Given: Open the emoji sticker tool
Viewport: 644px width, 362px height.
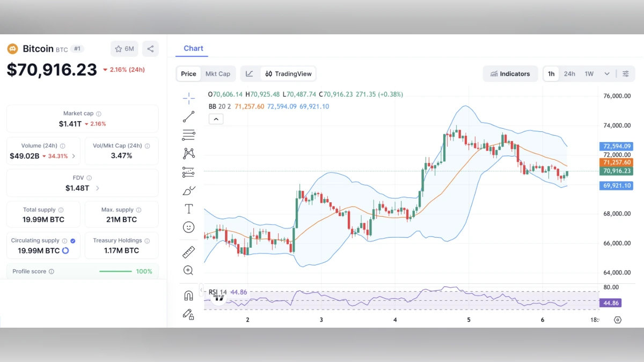Looking at the screenshot, I should [188, 227].
